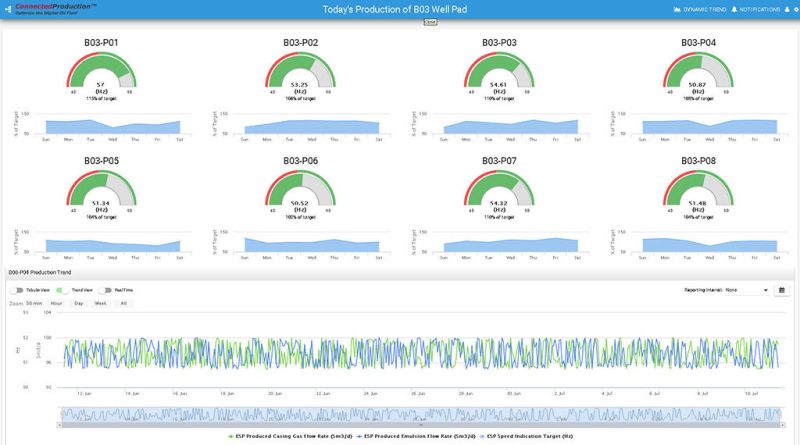This screenshot has height=445, width=800.
Task: Toggle ESP Produced Casing Gas Flow Rate legend
Action: pyautogui.click(x=290, y=436)
